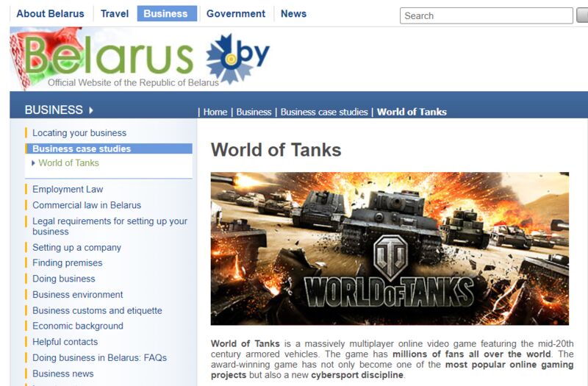Open Employment Law in sidebar
Screen dimensions: 588x386
(68, 190)
